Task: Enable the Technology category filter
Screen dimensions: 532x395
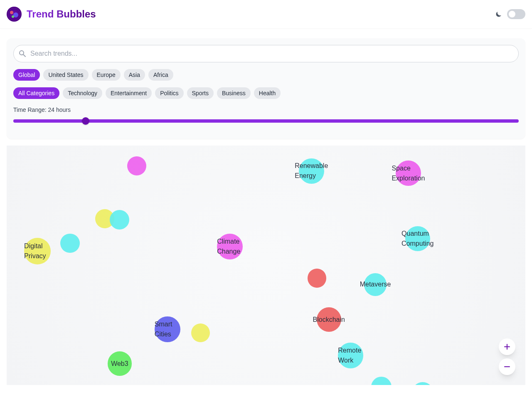Action: point(82,93)
